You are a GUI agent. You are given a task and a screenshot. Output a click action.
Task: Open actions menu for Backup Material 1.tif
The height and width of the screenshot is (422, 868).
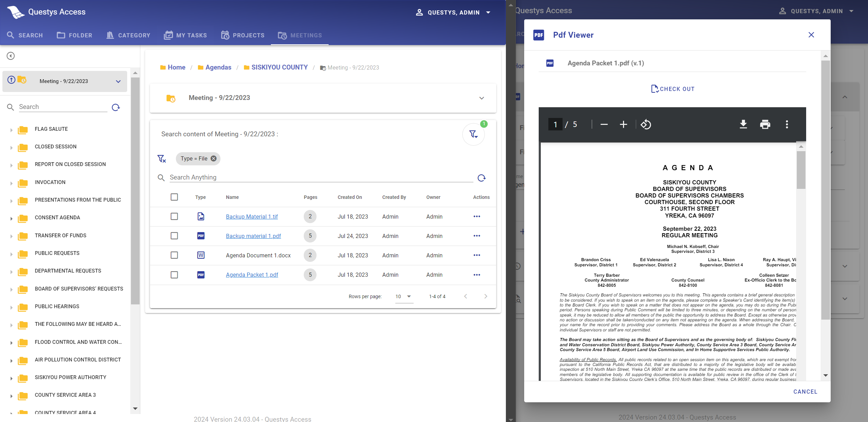click(x=477, y=217)
